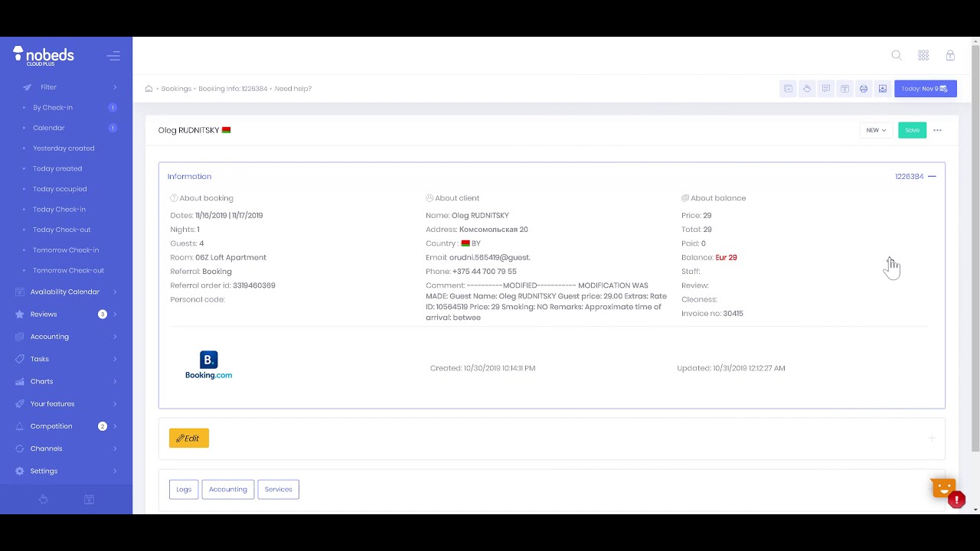Open the nobeds logo home link
Viewport: 980px width, 551px height.
click(x=44, y=55)
